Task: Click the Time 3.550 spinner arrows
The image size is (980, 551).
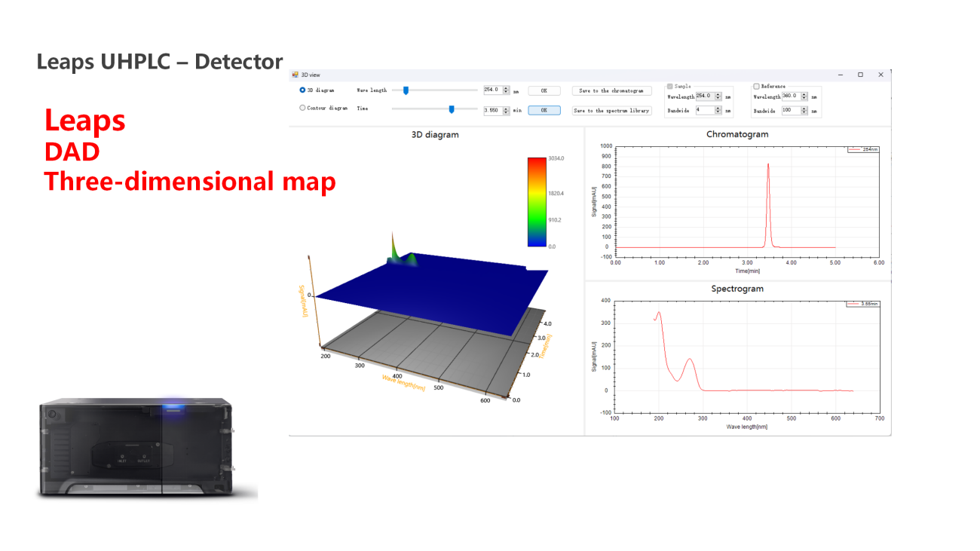Action: [507, 110]
